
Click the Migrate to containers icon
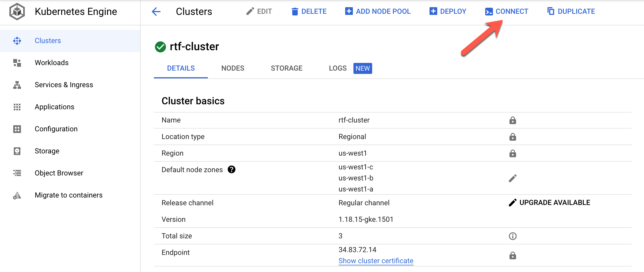(17, 196)
